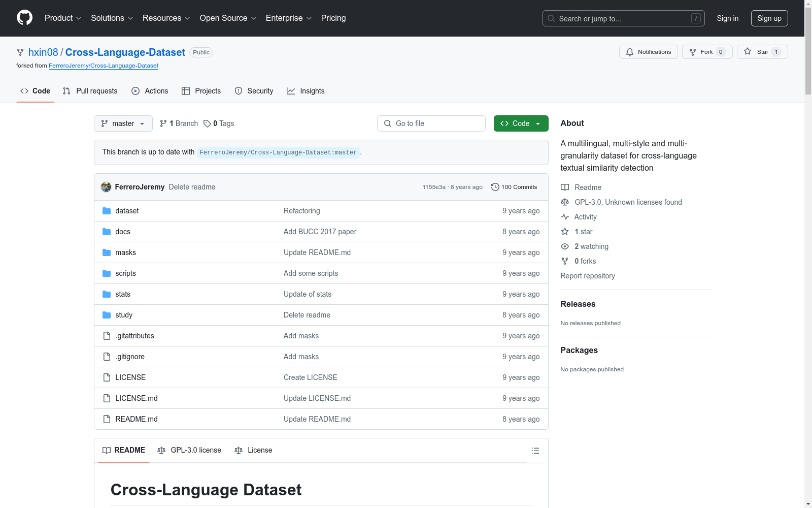Open the GitHub home logo
Screen dimensions: 812x508
point(24,18)
